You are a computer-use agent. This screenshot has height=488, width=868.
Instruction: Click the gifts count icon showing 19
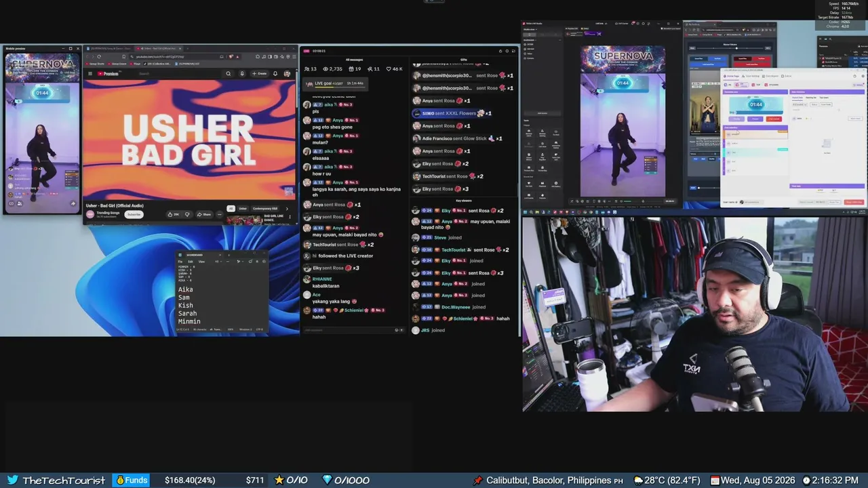click(351, 68)
